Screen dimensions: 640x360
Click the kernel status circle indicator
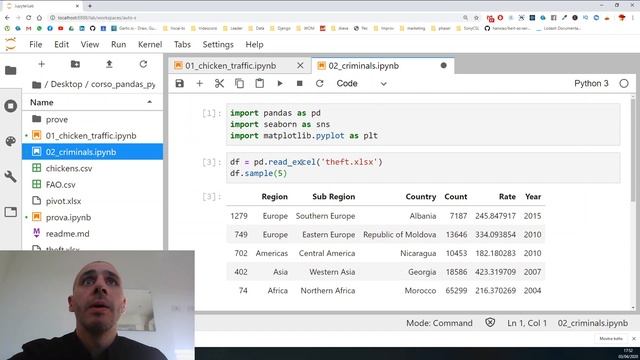click(x=624, y=83)
